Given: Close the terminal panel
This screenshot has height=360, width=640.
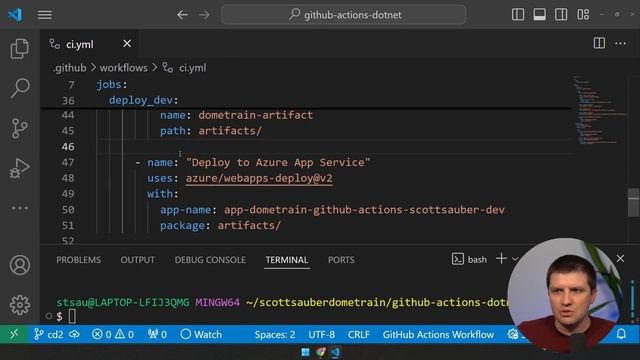Looking at the screenshot, I should [620, 259].
